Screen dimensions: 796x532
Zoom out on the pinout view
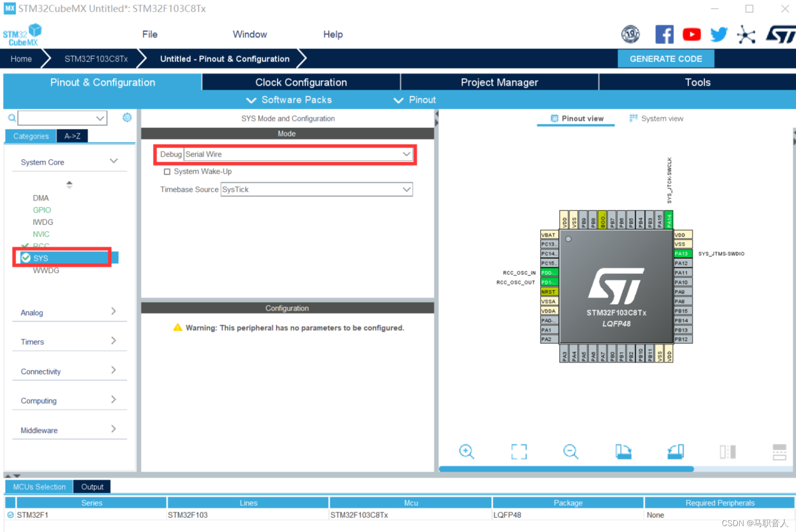[x=570, y=451]
